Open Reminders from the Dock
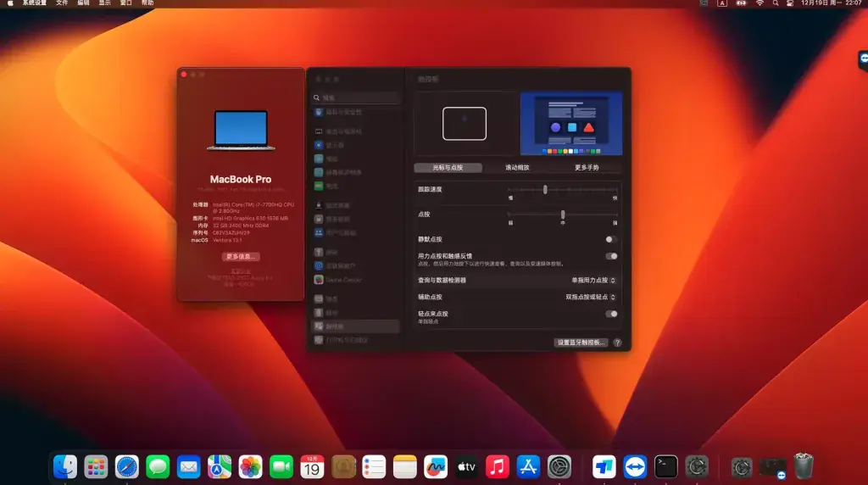868x485 pixels. pos(374,466)
